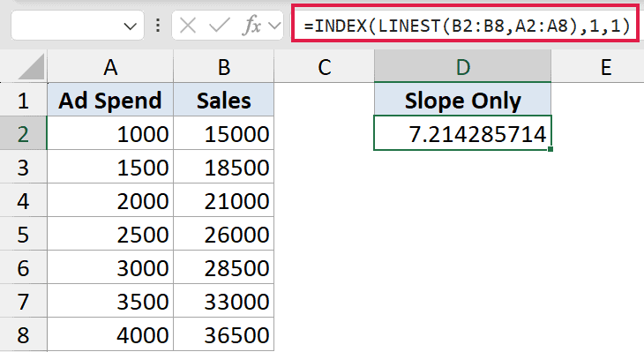This screenshot has height=352, width=644.
Task: Click the three-dot formula bar handle
Action: tap(158, 26)
